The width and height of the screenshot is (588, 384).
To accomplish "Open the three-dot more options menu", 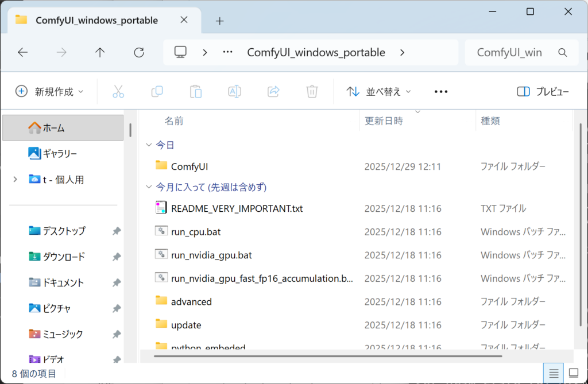I will 440,91.
